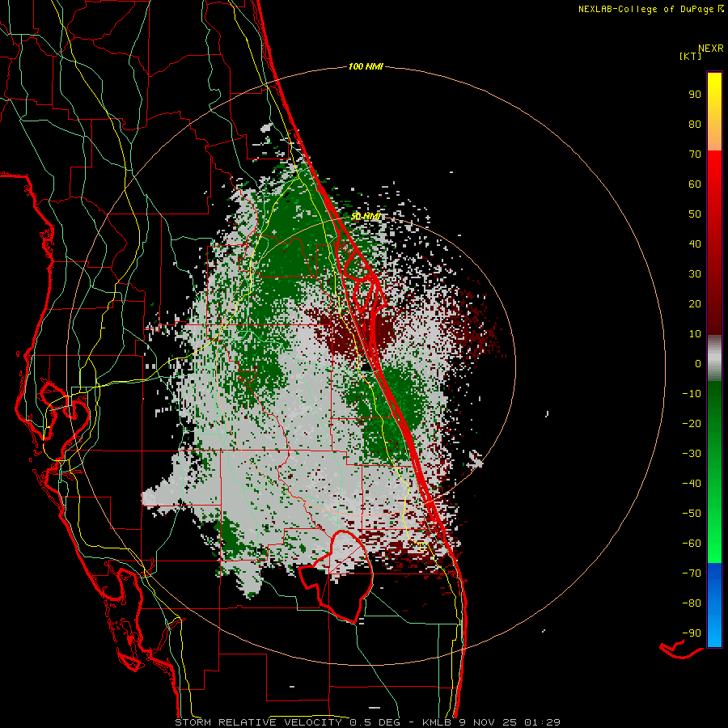This screenshot has width=728, height=728.
Task: Click the positive 60 scale value
Action: 695,184
